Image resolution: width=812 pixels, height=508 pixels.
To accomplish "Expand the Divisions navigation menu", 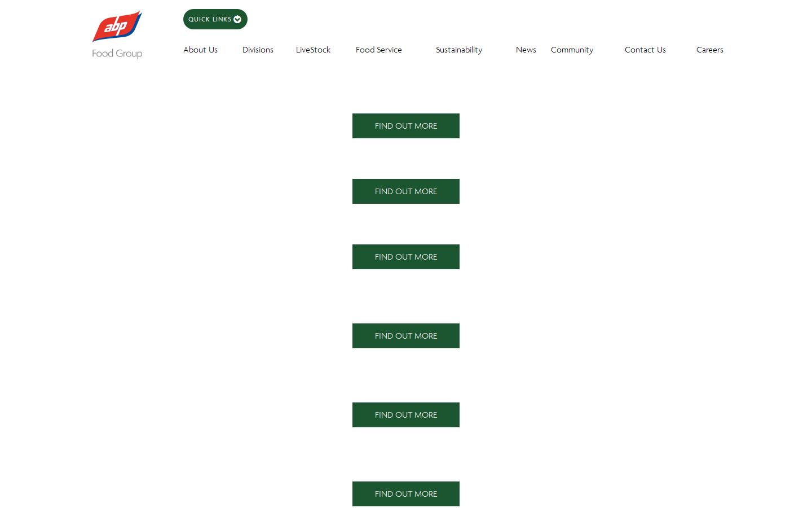I will pyautogui.click(x=258, y=50).
